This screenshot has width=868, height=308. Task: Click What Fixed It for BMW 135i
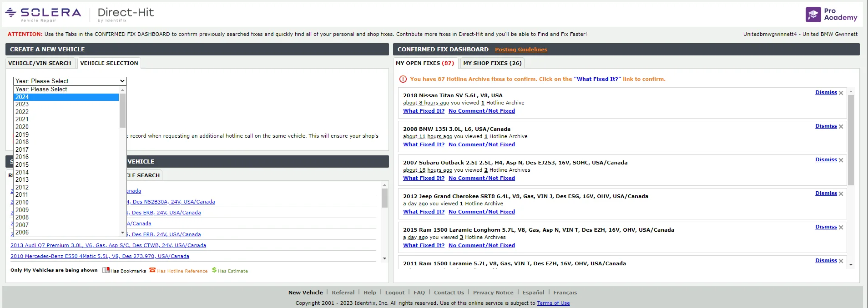click(x=424, y=144)
